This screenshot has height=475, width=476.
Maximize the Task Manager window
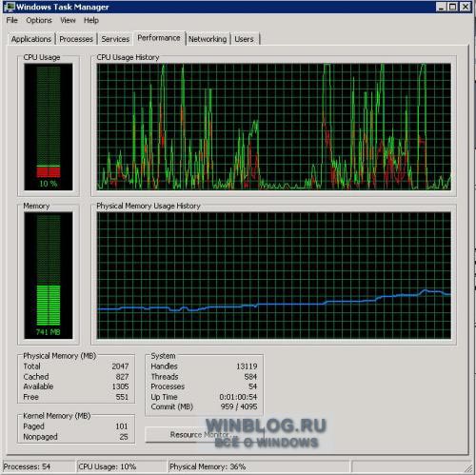point(453,7)
